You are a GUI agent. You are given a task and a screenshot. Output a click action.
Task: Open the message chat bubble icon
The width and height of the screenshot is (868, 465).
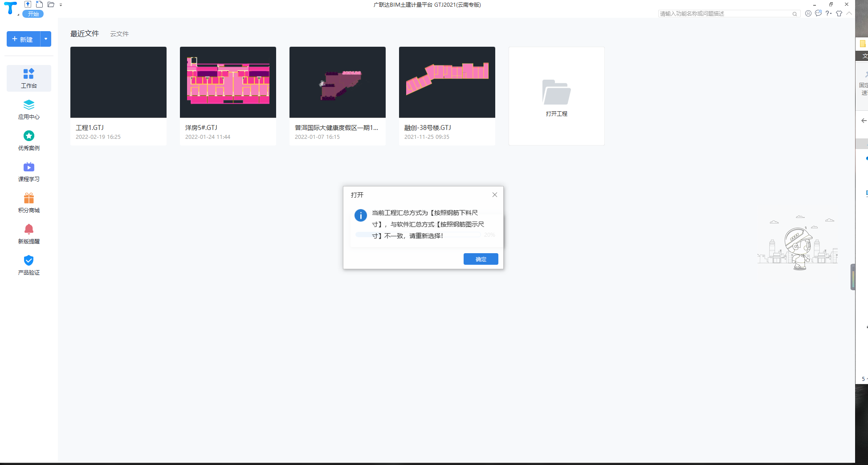pos(819,13)
